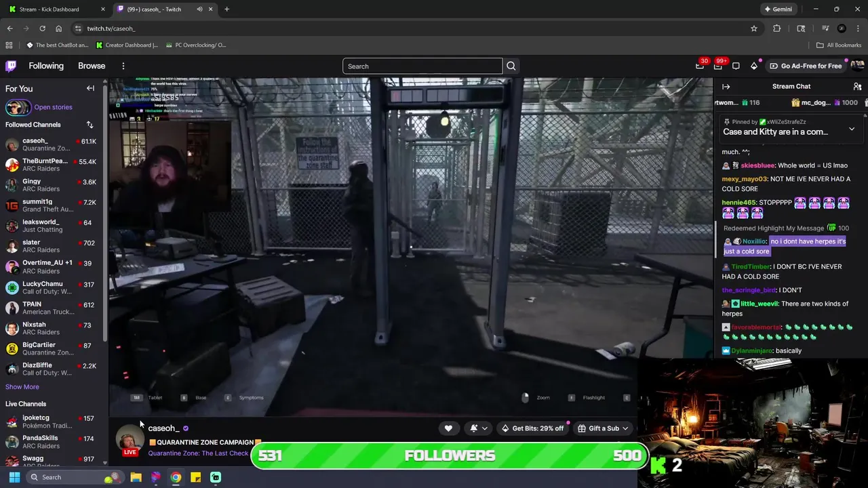Image resolution: width=868 pixels, height=488 pixels.
Task: Click the Twitch search field
Action: point(422,66)
